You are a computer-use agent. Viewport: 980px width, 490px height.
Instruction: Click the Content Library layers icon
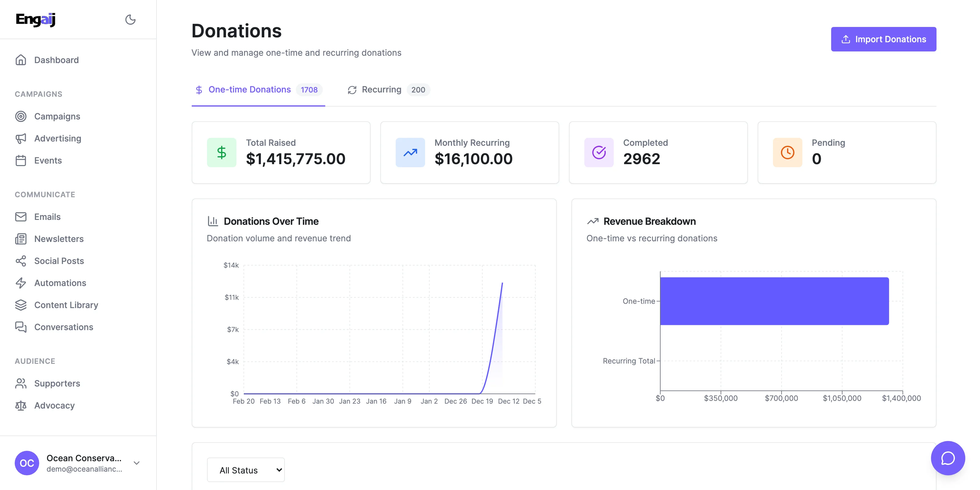click(21, 305)
